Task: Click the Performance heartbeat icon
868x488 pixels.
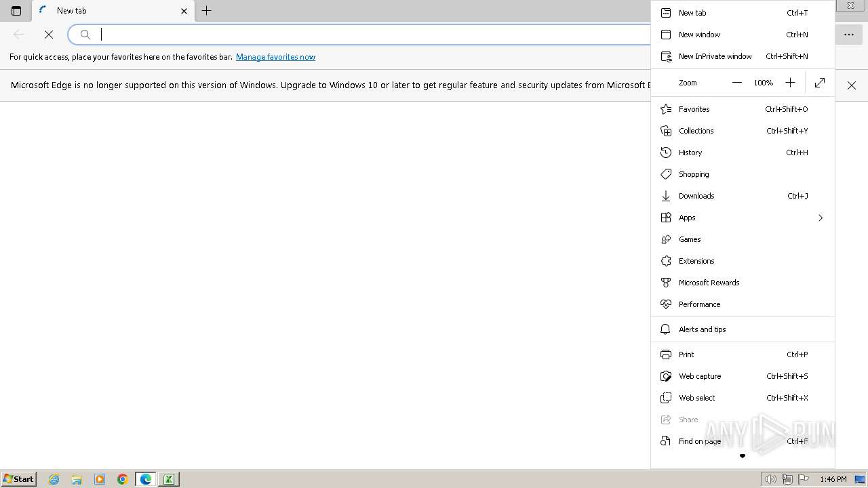Action: pyautogui.click(x=666, y=304)
